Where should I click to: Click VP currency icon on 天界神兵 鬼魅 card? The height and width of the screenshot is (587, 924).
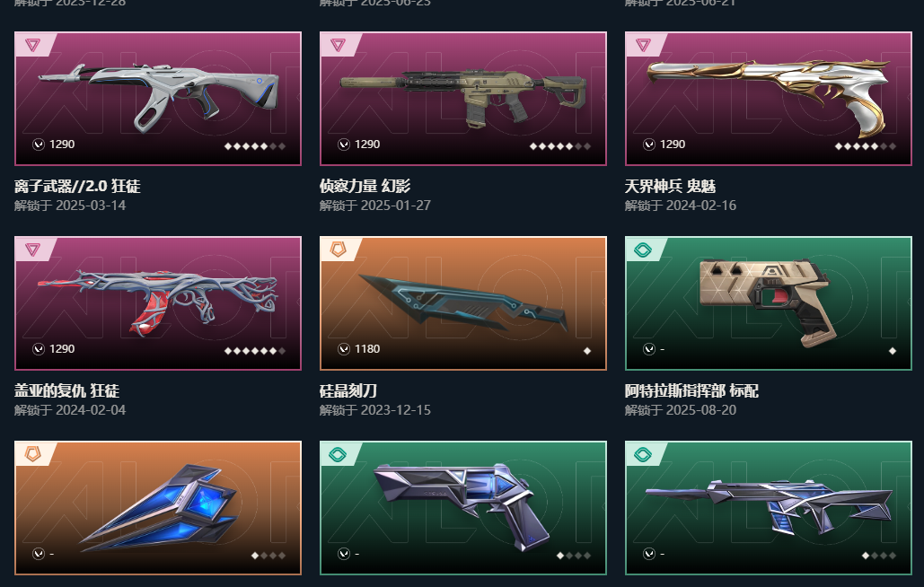tap(649, 145)
